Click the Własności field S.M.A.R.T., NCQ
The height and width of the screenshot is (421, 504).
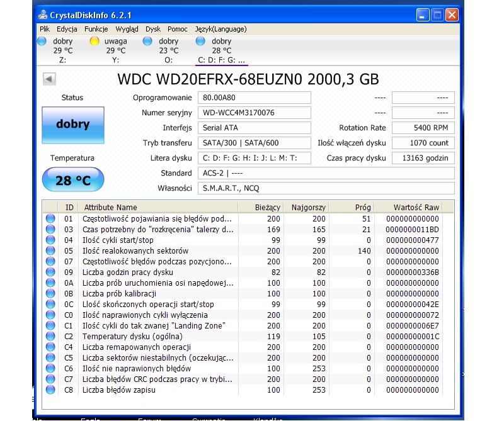click(x=326, y=188)
